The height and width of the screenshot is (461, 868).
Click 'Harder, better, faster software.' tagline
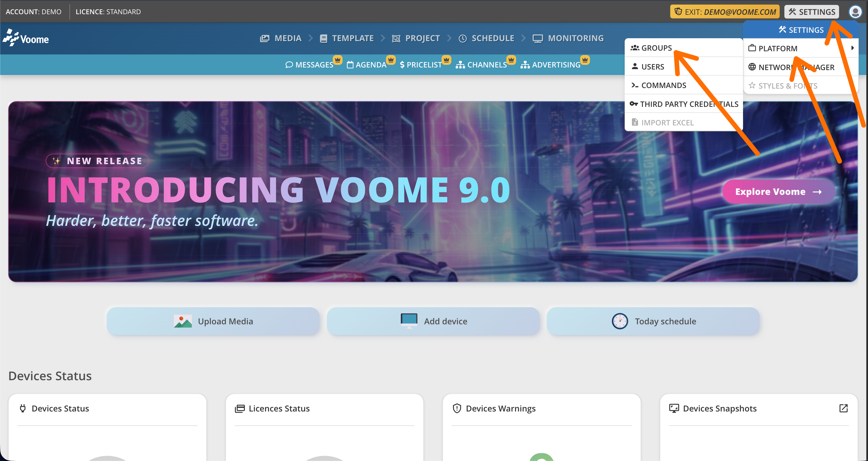[x=152, y=221]
